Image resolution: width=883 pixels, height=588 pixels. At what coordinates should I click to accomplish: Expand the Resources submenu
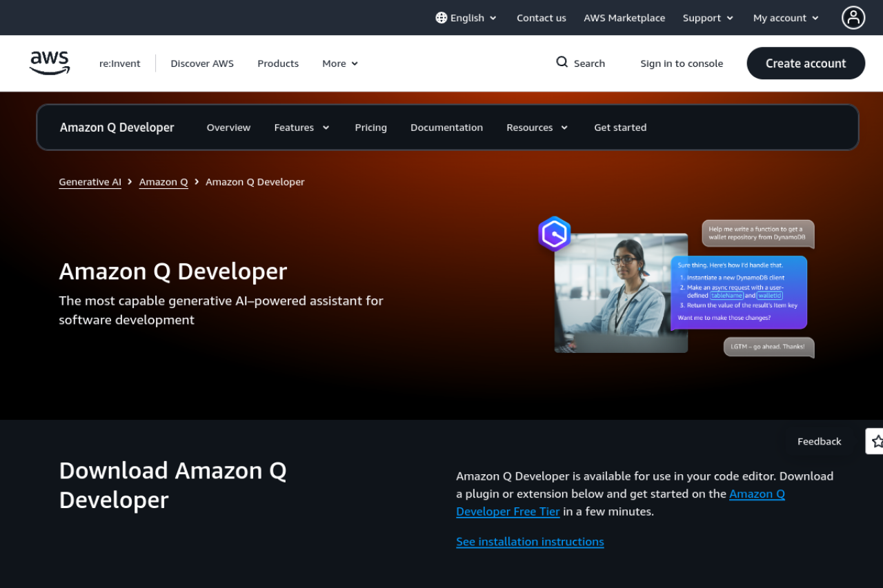tap(537, 128)
